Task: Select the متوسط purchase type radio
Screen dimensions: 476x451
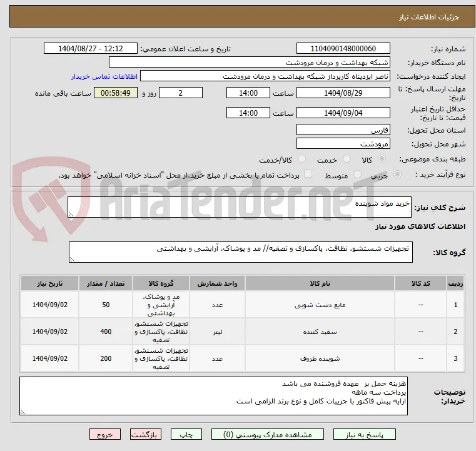Action: pyautogui.click(x=358, y=175)
